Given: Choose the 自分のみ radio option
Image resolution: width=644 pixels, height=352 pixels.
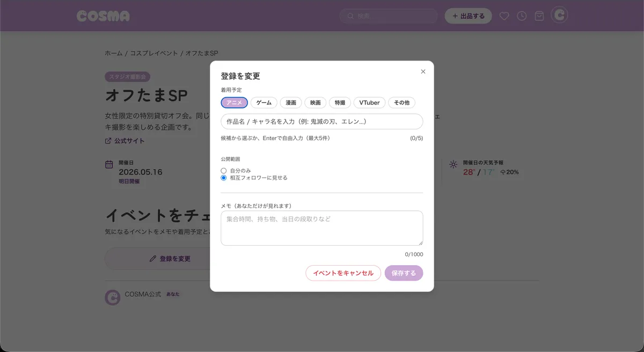Looking at the screenshot, I should 224,171.
